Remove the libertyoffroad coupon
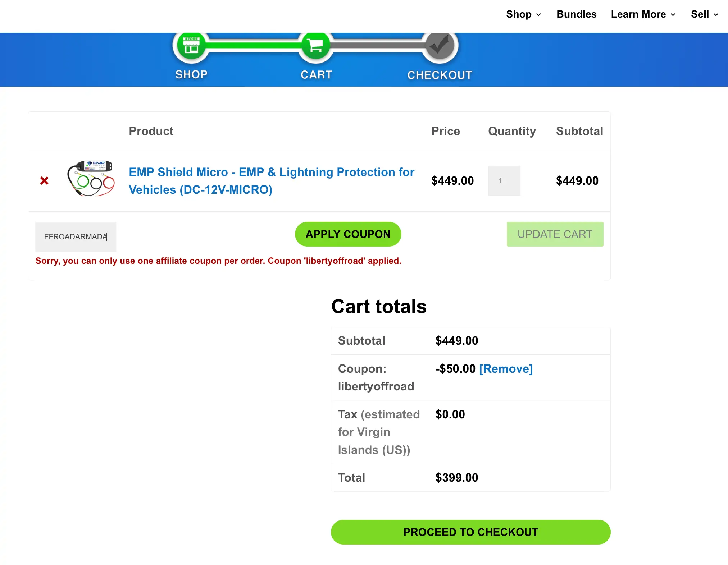Screen dimensions: 728x565 (x=506, y=368)
